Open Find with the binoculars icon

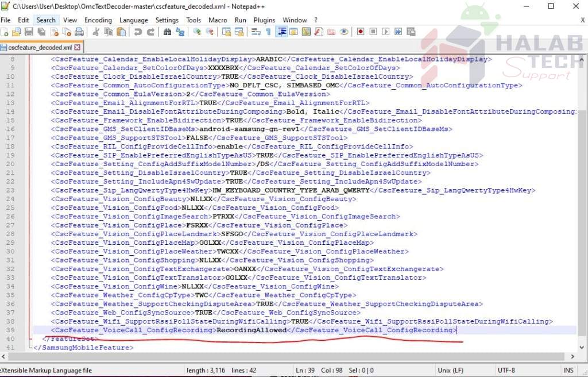(167, 32)
